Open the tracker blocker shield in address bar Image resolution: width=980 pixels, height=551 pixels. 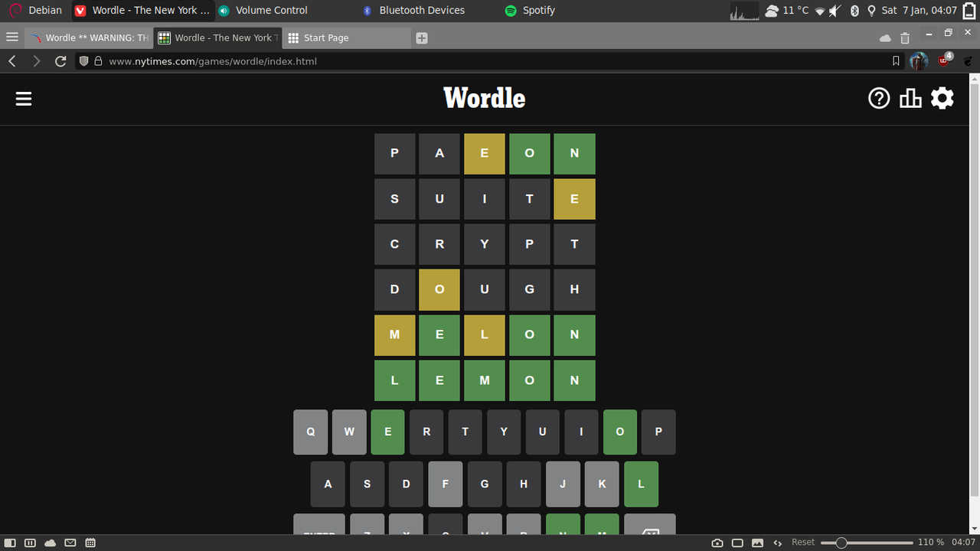pos(83,61)
